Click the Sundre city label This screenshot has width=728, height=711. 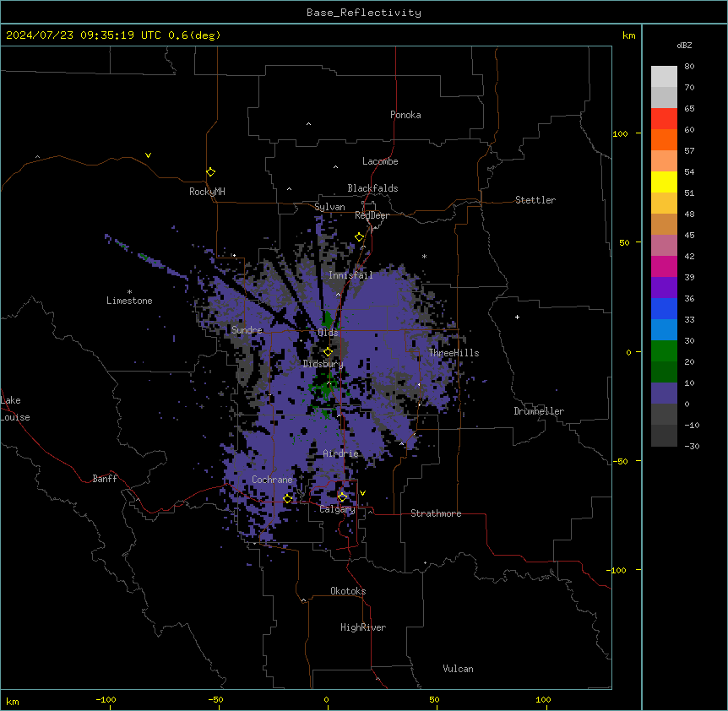click(247, 330)
